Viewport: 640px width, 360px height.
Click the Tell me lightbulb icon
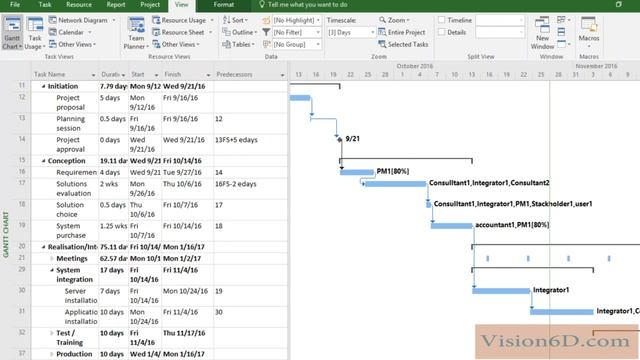coord(262,4)
